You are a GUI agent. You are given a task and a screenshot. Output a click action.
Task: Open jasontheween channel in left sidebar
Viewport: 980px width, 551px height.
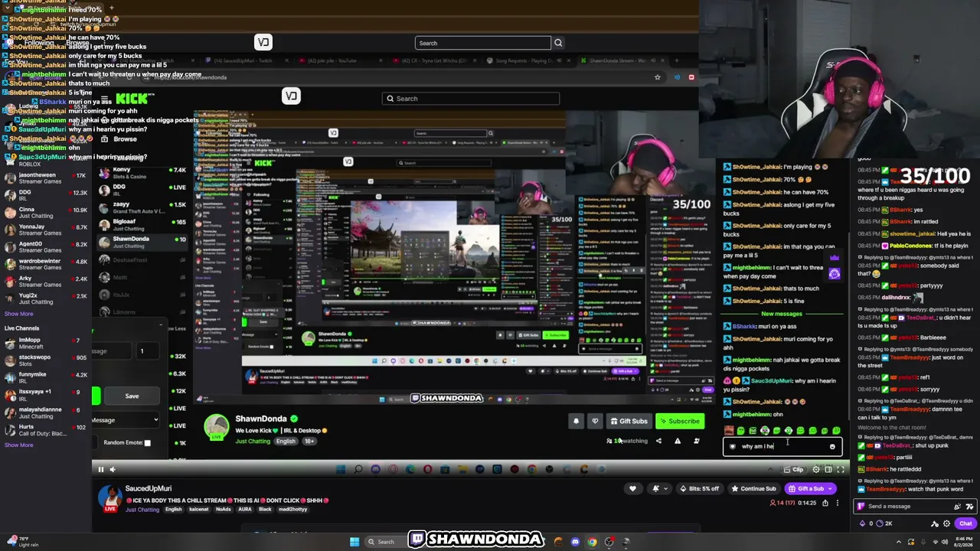coord(46,178)
